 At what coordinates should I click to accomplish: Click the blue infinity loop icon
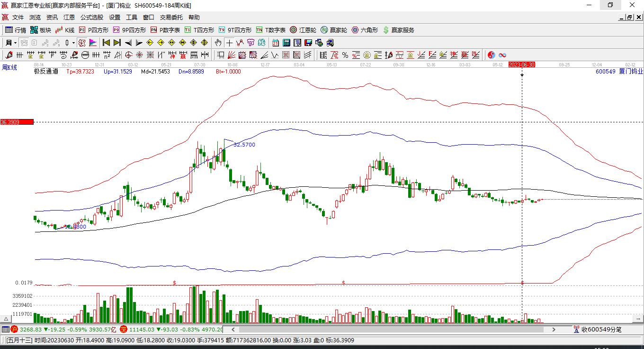pyautogui.click(x=502, y=55)
